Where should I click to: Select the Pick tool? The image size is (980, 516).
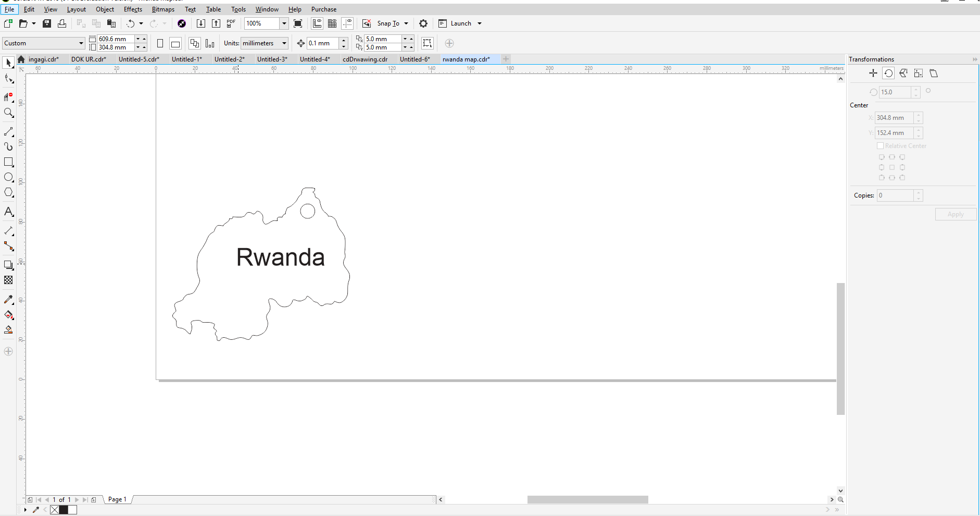click(8, 63)
